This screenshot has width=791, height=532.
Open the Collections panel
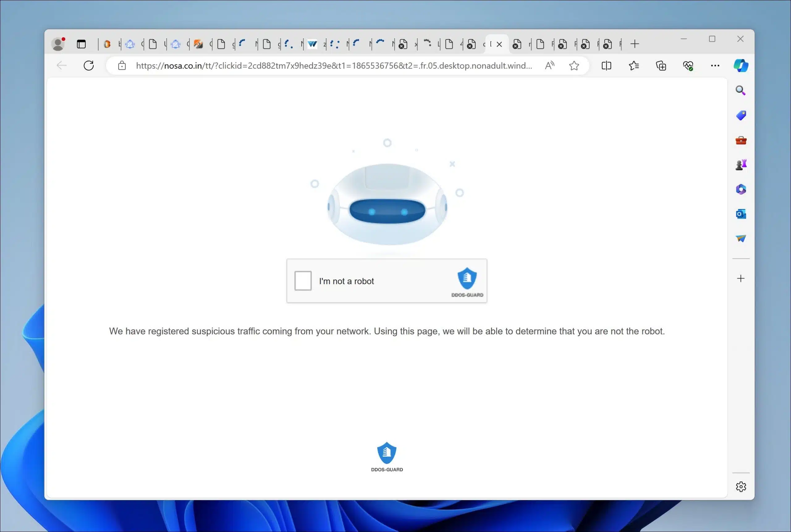pyautogui.click(x=661, y=65)
